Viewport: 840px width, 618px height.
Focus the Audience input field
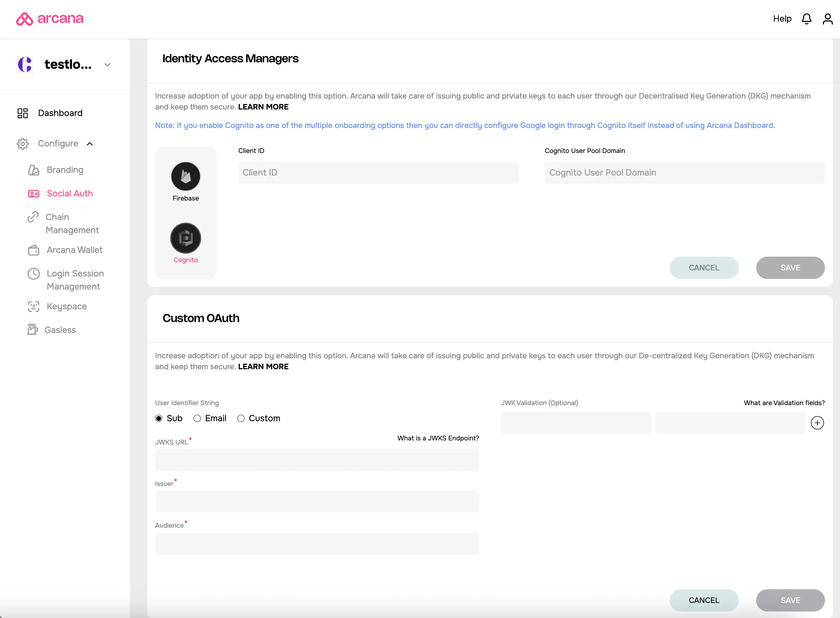(x=317, y=543)
